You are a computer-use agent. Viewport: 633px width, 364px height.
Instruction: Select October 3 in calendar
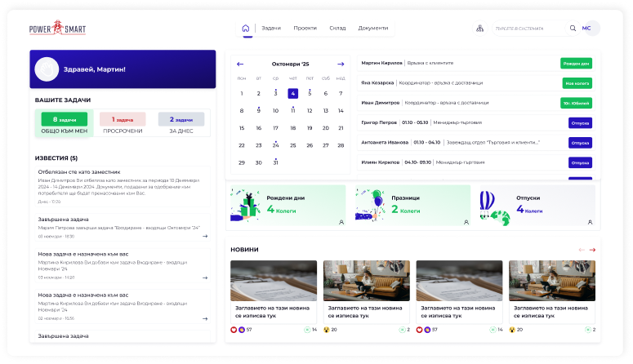(275, 93)
